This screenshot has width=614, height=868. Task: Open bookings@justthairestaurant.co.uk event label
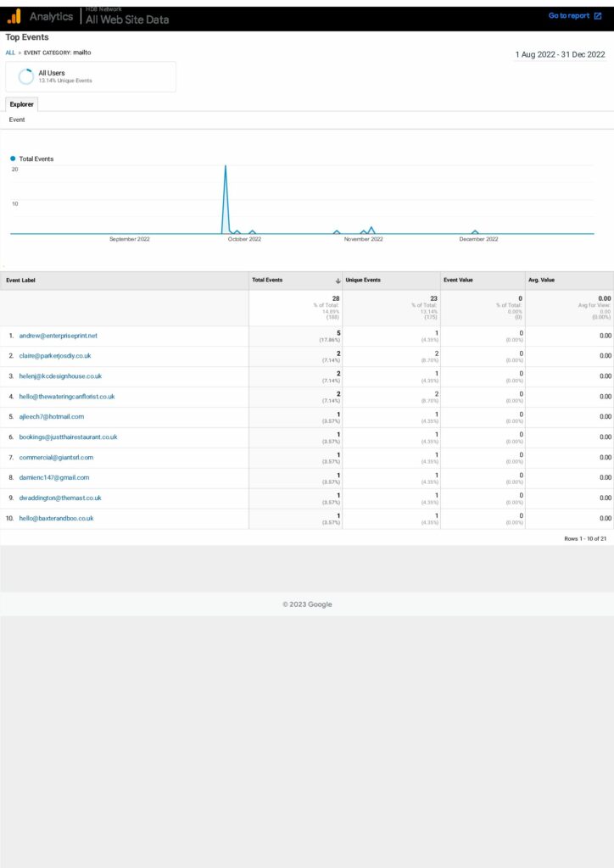(68, 437)
